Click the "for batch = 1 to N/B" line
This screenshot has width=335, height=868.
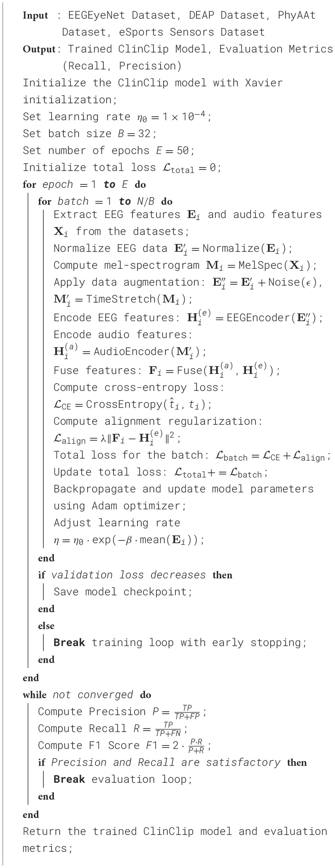pyautogui.click(x=105, y=202)
